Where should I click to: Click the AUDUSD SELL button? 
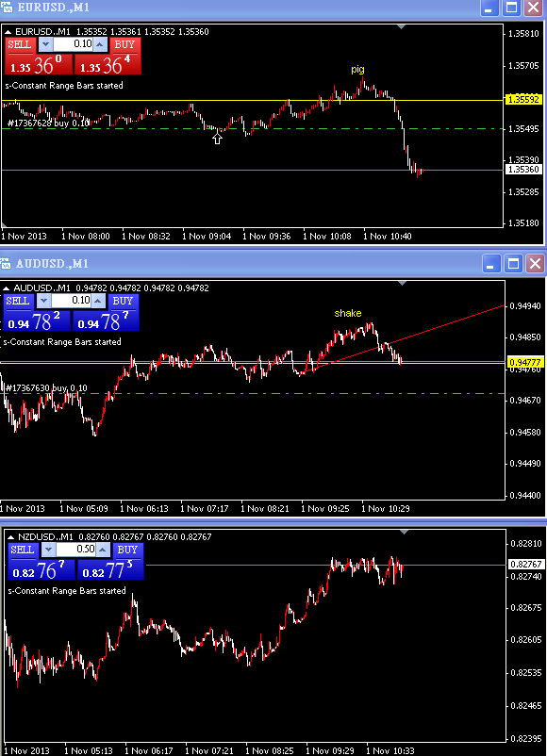(17, 301)
